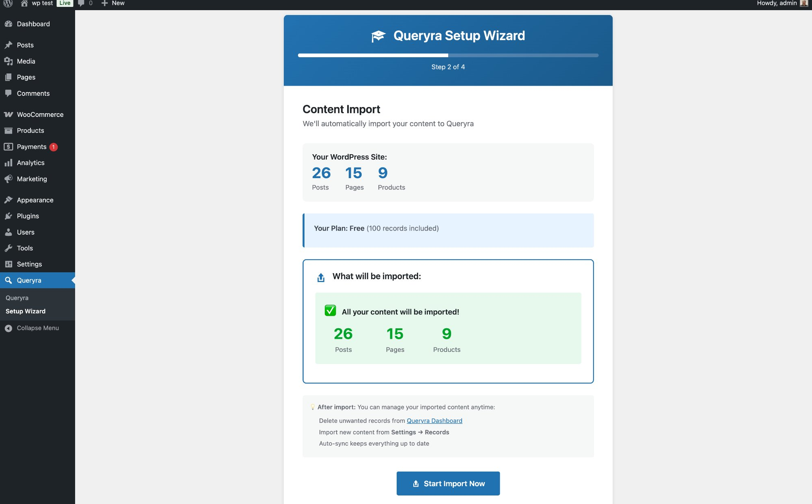This screenshot has height=504, width=812.
Task: Click the comments bubble icon in the admin bar
Action: pos(81,3)
